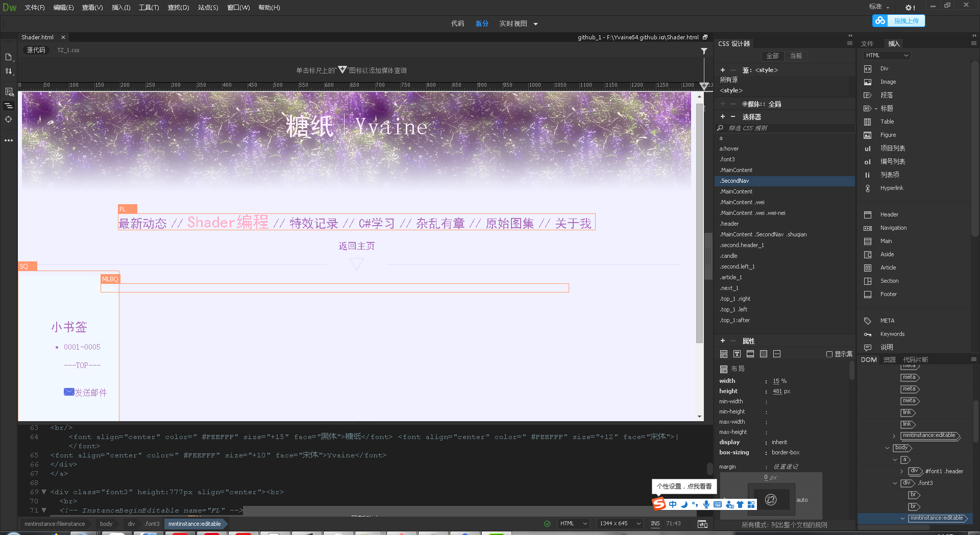Image resolution: width=980 pixels, height=535 pixels.
Task: Click the 源代码 source button
Action: (x=36, y=50)
